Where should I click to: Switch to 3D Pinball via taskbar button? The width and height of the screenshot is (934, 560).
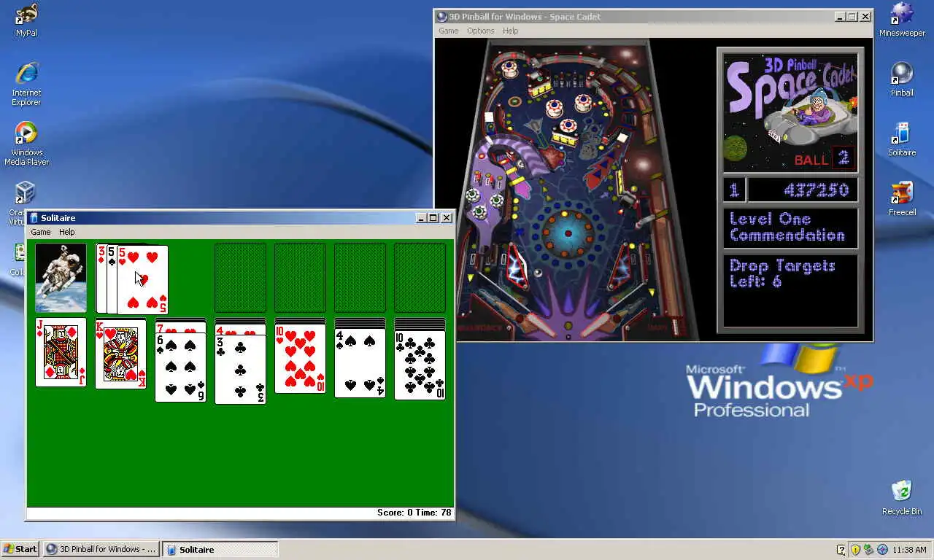pos(100,549)
